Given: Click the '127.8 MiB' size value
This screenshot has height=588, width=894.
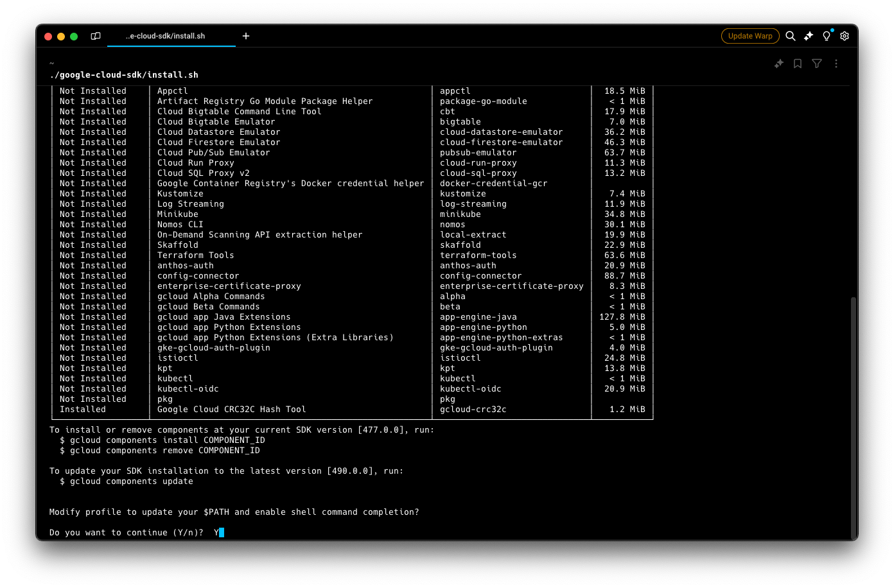Looking at the screenshot, I should pos(622,317).
